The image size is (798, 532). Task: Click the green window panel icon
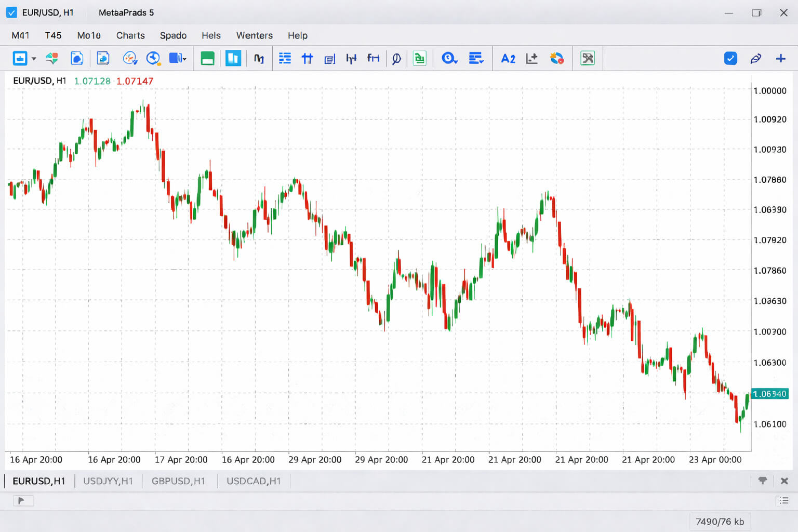point(207,58)
